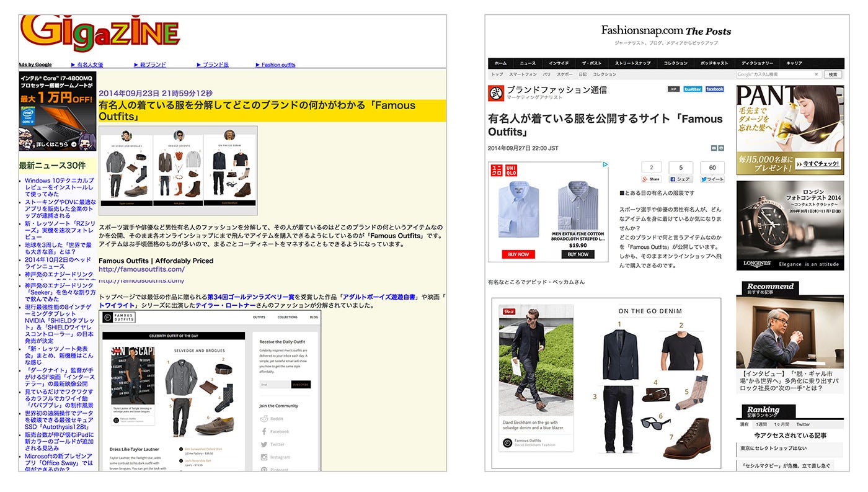This screenshot has width=868, height=492.
Task: Click OUTFITS in the Famous Outfits screenshot nav
Action: [x=259, y=317]
